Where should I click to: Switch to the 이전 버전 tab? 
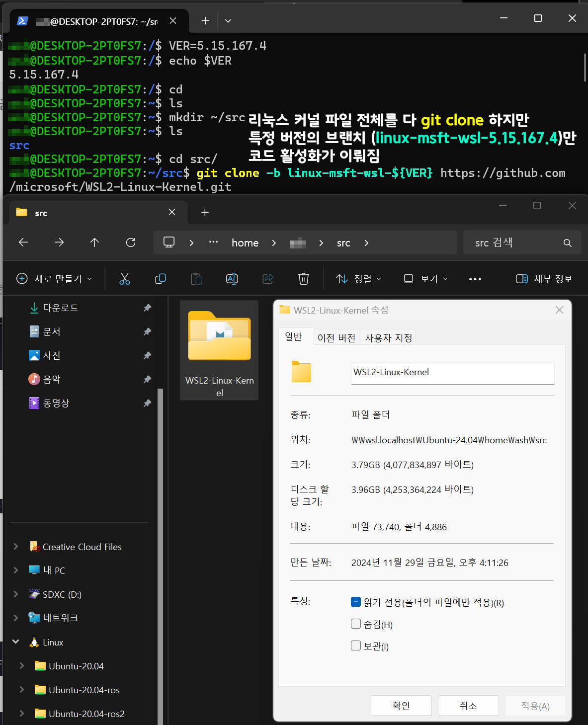coord(336,338)
